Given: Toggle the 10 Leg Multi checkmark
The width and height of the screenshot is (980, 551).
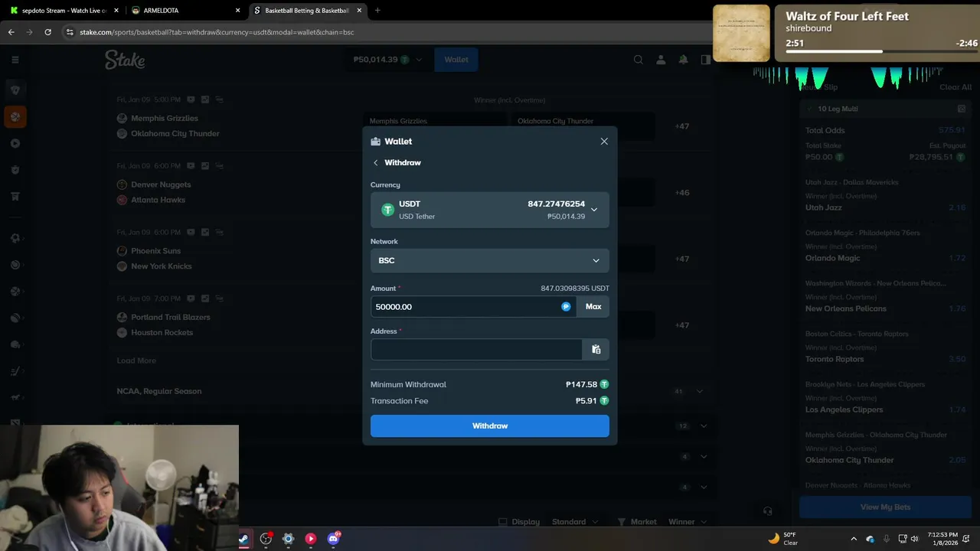Looking at the screenshot, I should coord(810,109).
